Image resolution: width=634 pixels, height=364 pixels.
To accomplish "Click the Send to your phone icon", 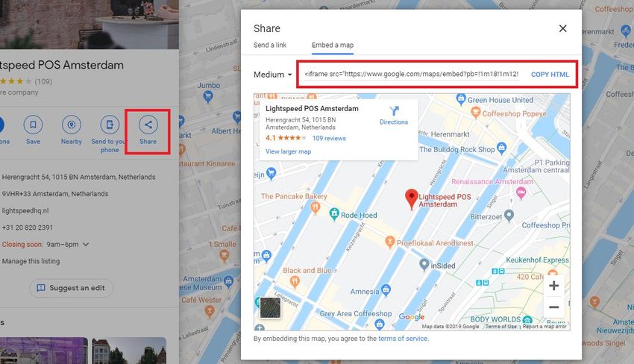I will (x=110, y=125).
